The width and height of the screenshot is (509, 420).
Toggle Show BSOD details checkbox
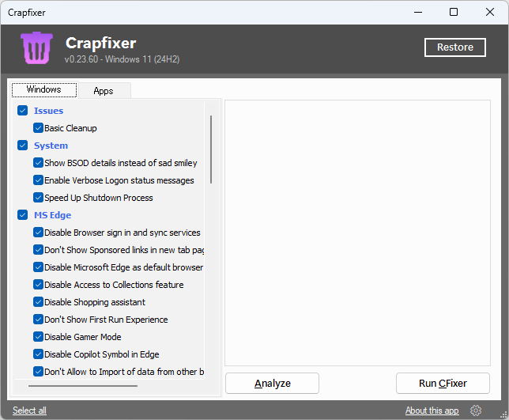(x=38, y=163)
